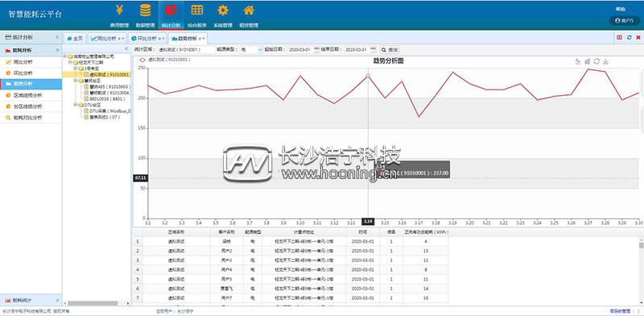Click the 正向有功总能耗 (kWh) column header

426,232
